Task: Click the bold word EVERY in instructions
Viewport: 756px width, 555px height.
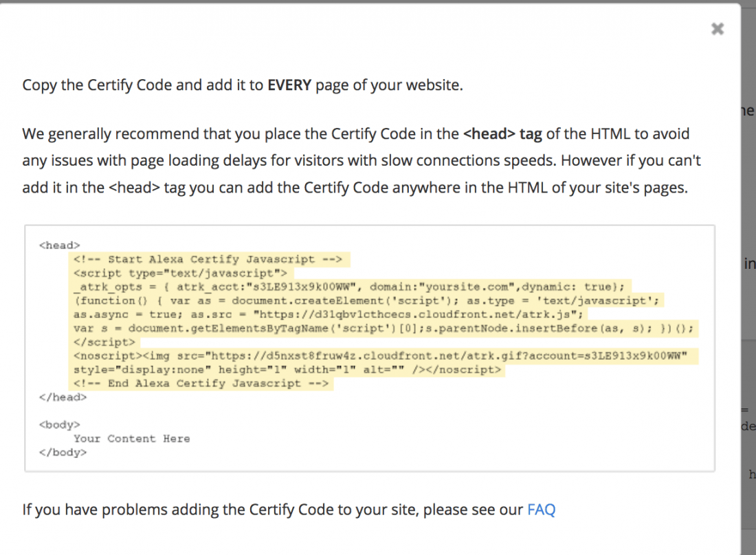Action: (289, 85)
